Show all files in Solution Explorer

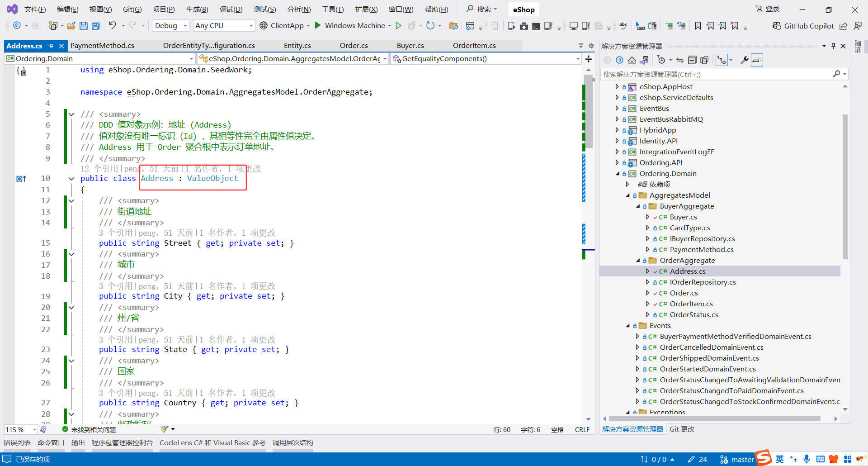click(704, 60)
